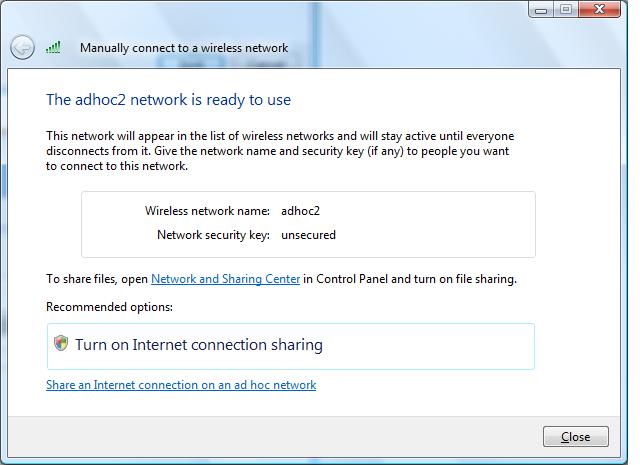This screenshot has width=640, height=465.
Task: Click the 'Manually connect to a wireless network' title
Action: [x=184, y=48]
